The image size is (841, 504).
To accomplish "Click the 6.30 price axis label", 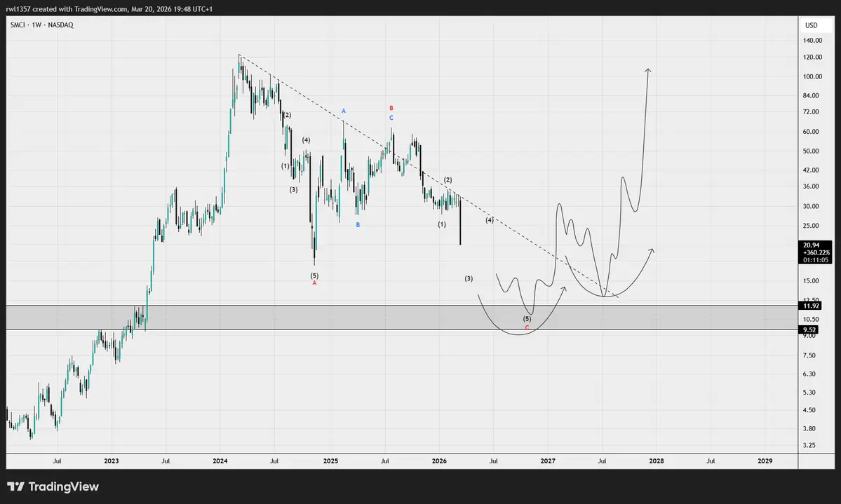I will pyautogui.click(x=809, y=374).
